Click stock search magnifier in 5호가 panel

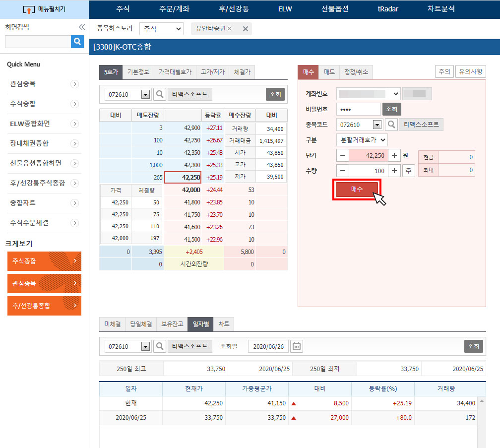click(159, 94)
